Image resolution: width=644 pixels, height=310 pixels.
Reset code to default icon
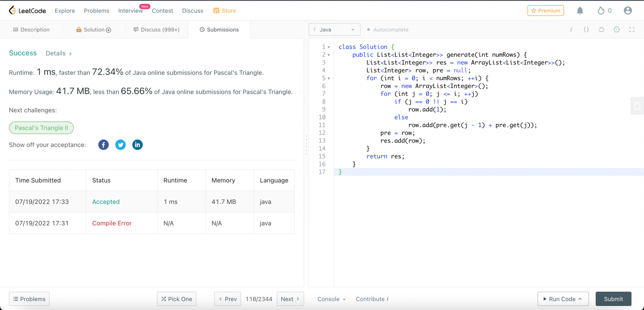click(601, 30)
